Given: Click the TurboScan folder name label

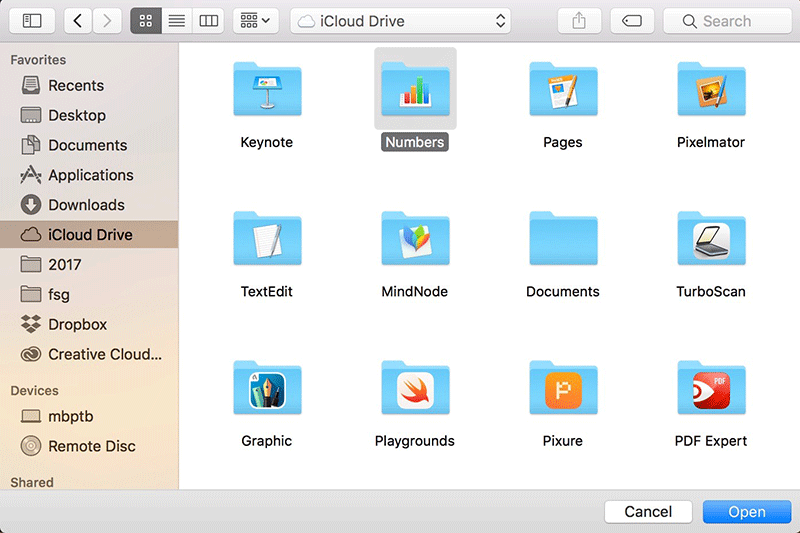Looking at the screenshot, I should [x=711, y=292].
